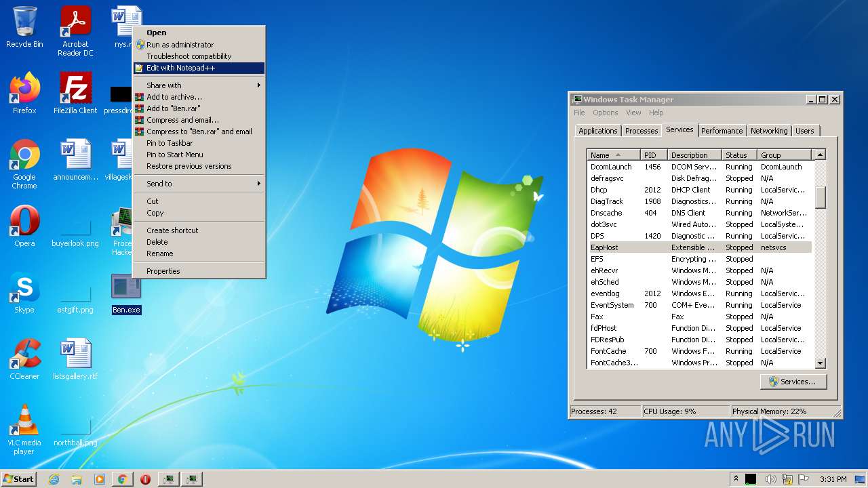Choose Rename in the context menu

tap(199, 253)
